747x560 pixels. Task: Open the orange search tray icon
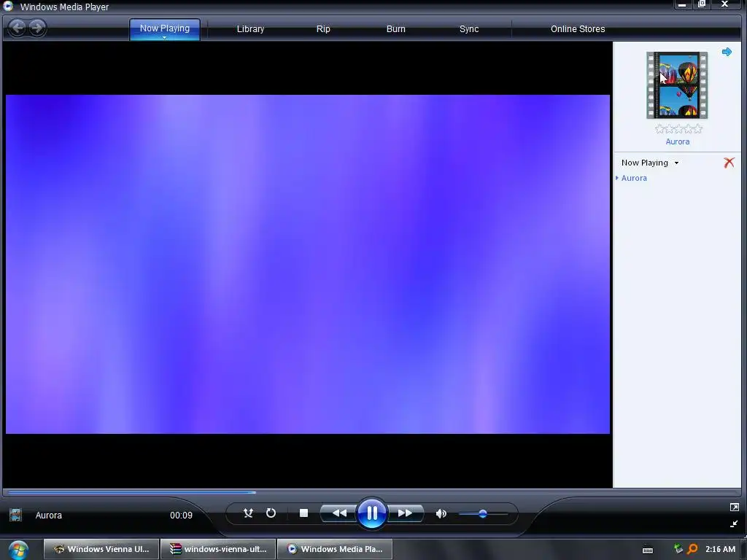pyautogui.click(x=692, y=549)
